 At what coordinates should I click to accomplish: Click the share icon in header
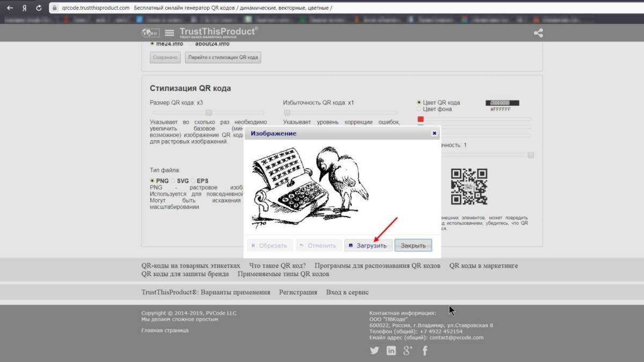point(538,33)
